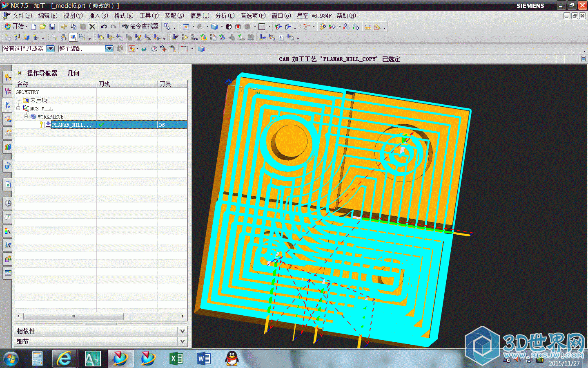Click the measure distance ruler icon
The image size is (588, 368).
point(368,27)
